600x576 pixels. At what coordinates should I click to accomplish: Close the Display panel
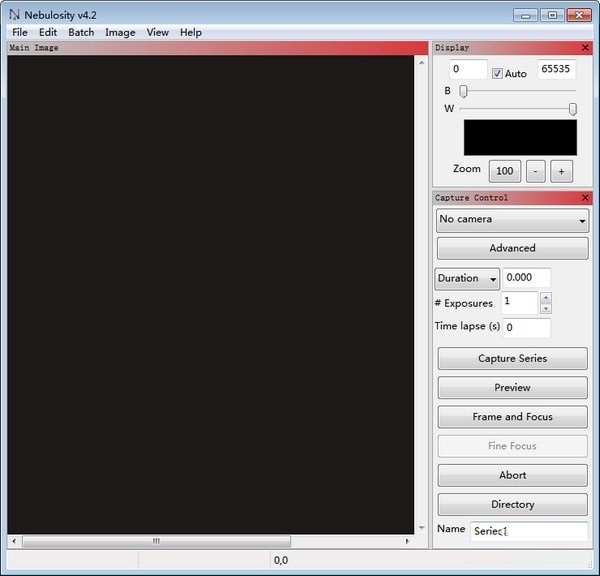(x=585, y=47)
